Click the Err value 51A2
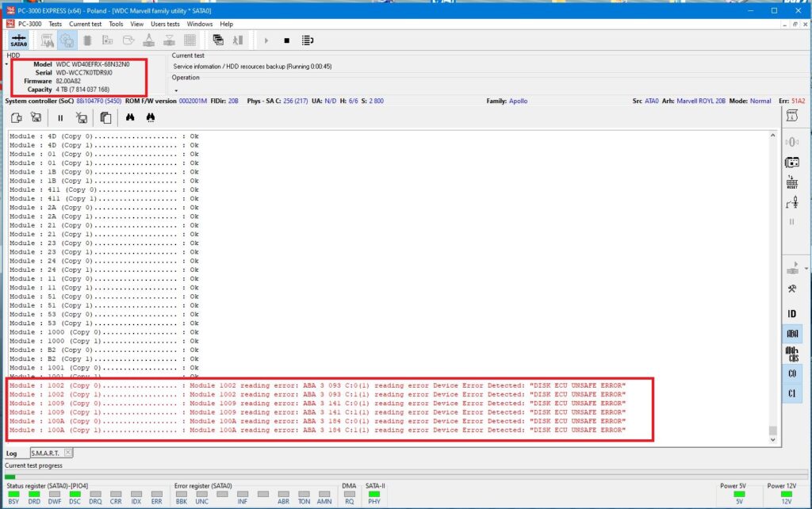Screen dimensions: 812x509 pyautogui.click(x=798, y=101)
